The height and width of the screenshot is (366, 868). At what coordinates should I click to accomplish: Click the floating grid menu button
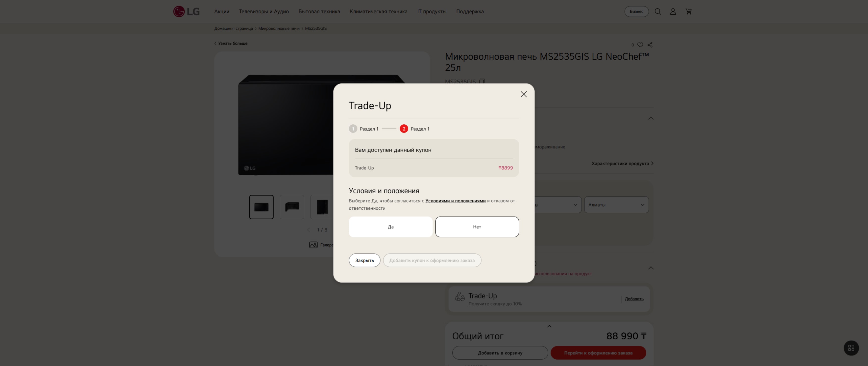(x=851, y=348)
